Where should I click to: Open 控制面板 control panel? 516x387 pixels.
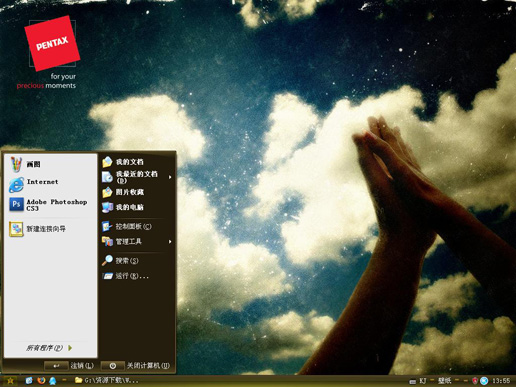(137, 227)
